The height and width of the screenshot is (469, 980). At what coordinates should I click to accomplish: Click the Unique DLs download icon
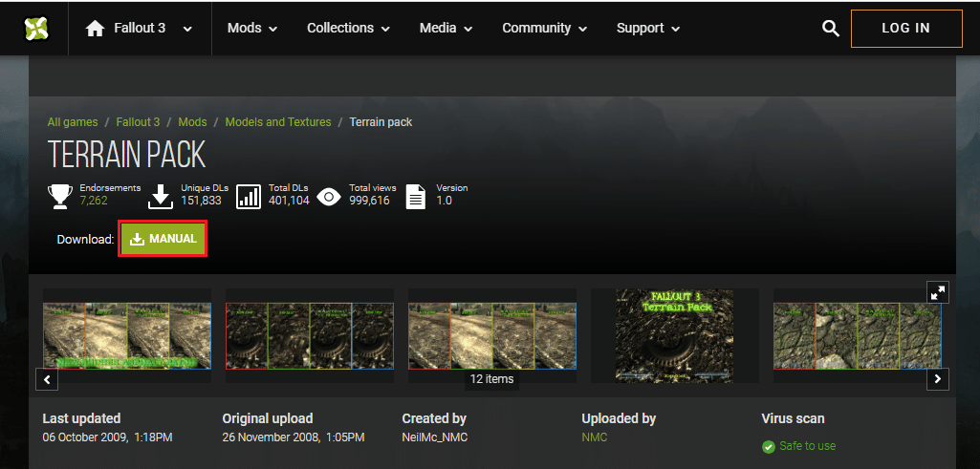[x=161, y=196]
